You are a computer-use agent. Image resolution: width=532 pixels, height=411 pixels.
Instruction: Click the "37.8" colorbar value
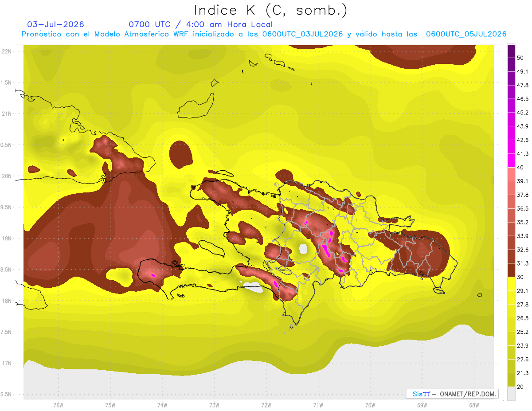pos(523,195)
